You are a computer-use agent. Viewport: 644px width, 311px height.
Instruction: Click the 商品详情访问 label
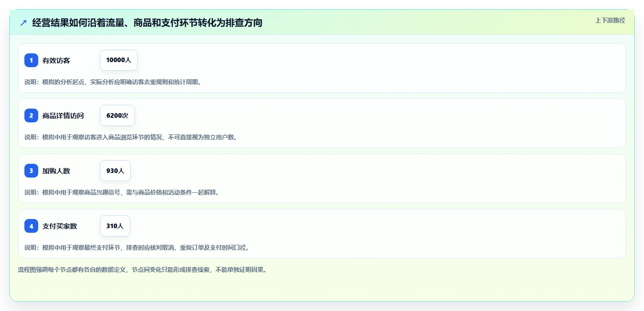[63, 115]
